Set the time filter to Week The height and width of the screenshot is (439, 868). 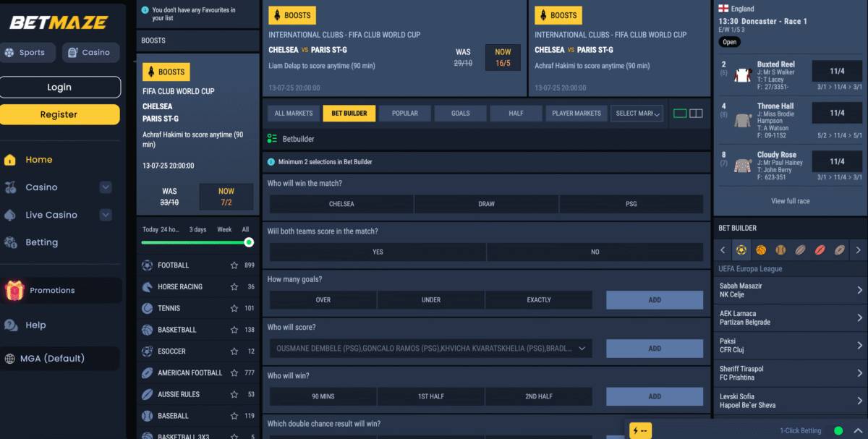[x=225, y=229]
